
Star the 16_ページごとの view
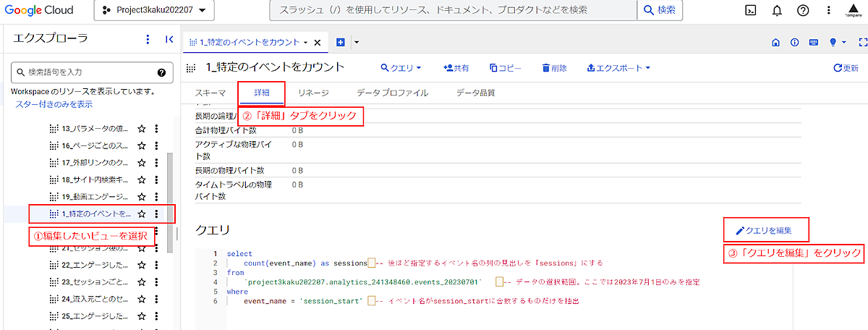pyautogui.click(x=142, y=146)
